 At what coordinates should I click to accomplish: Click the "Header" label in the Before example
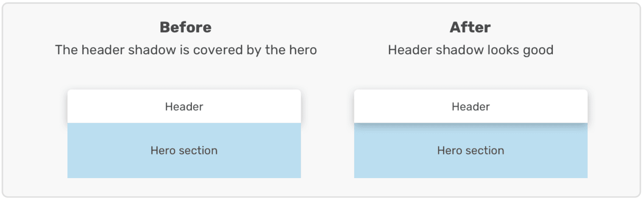(184, 106)
